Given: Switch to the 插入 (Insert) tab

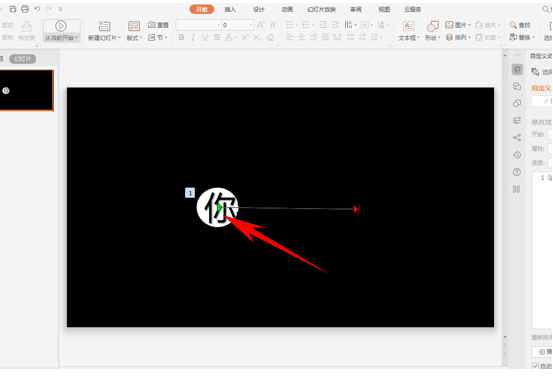Looking at the screenshot, I should coord(230,9).
